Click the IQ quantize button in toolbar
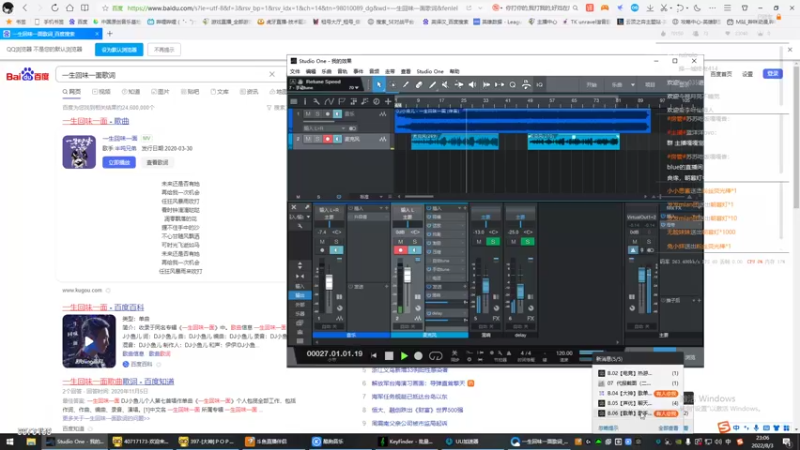The image size is (800, 450). 539,85
